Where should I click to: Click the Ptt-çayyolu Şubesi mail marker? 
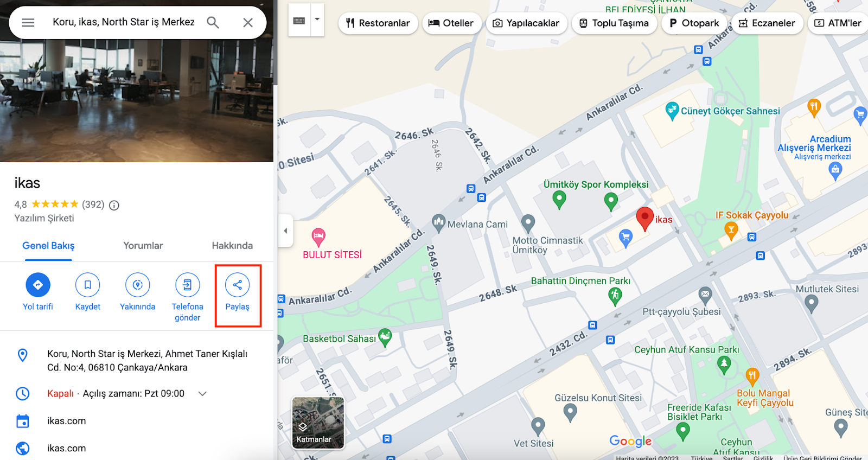705,296
